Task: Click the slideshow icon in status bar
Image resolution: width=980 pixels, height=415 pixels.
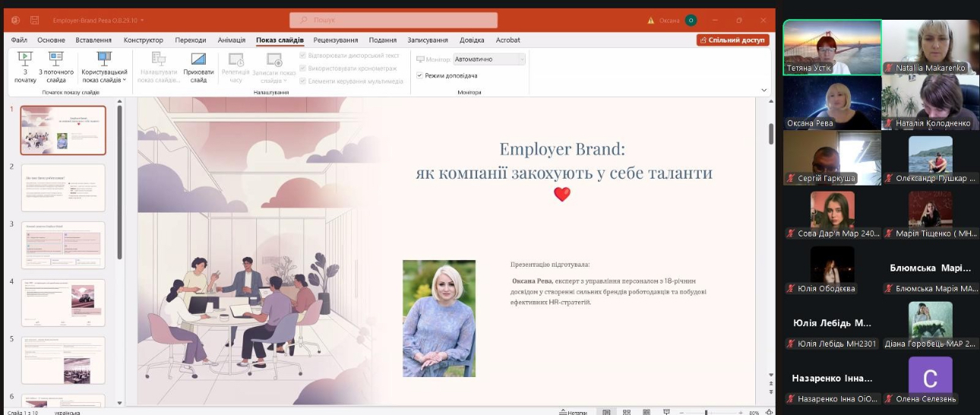Action: (665, 412)
